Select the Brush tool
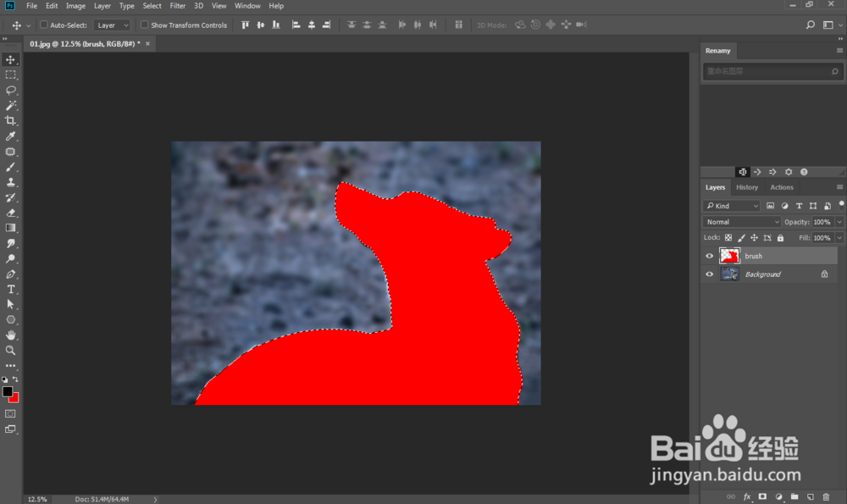This screenshot has width=847, height=504. (x=10, y=167)
